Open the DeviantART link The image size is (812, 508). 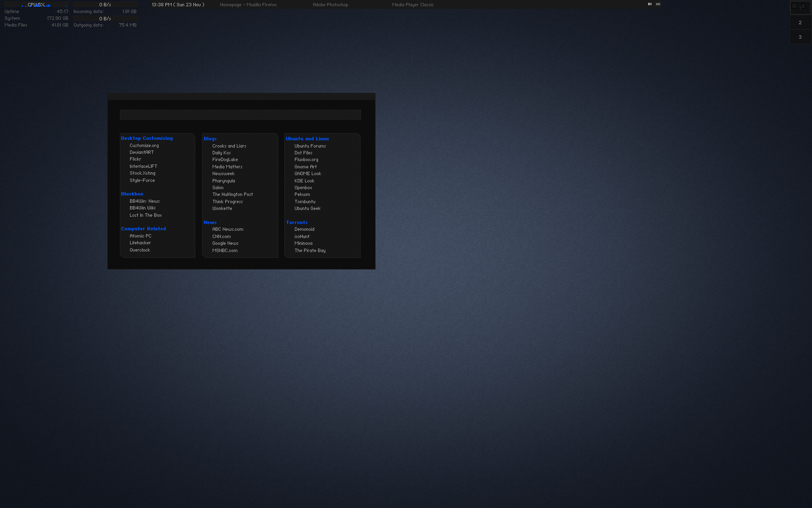click(142, 152)
